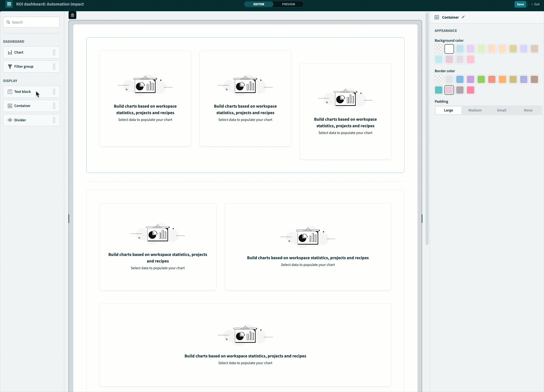Click the Text block T icon
544x392 pixels.
pos(10,92)
